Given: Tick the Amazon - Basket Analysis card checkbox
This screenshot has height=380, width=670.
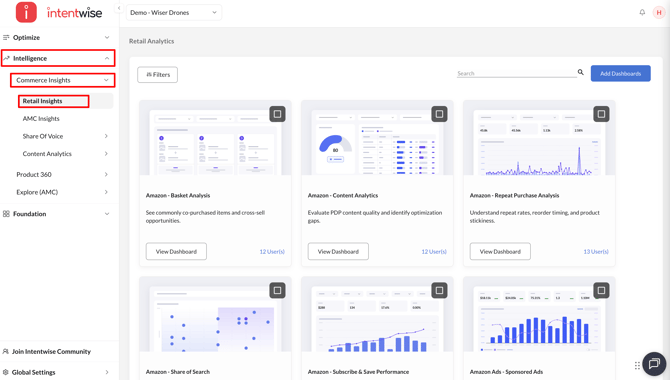Looking at the screenshot, I should coord(277,114).
